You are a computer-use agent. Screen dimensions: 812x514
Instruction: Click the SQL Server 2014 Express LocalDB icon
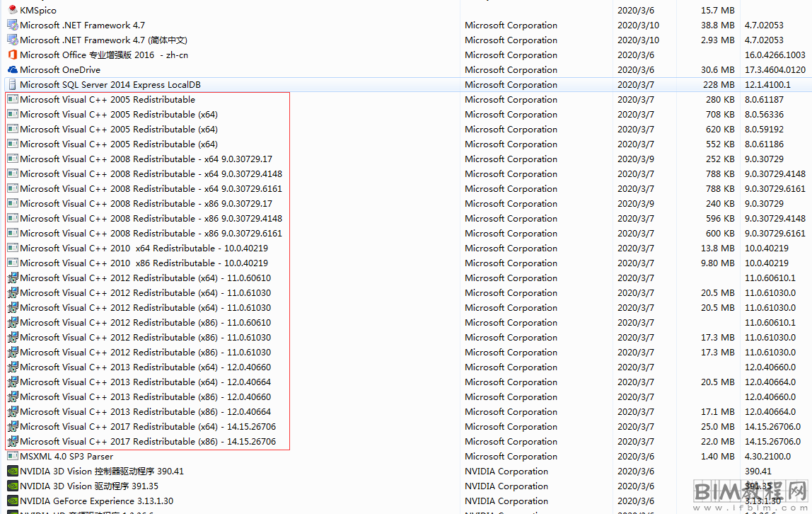(13, 84)
